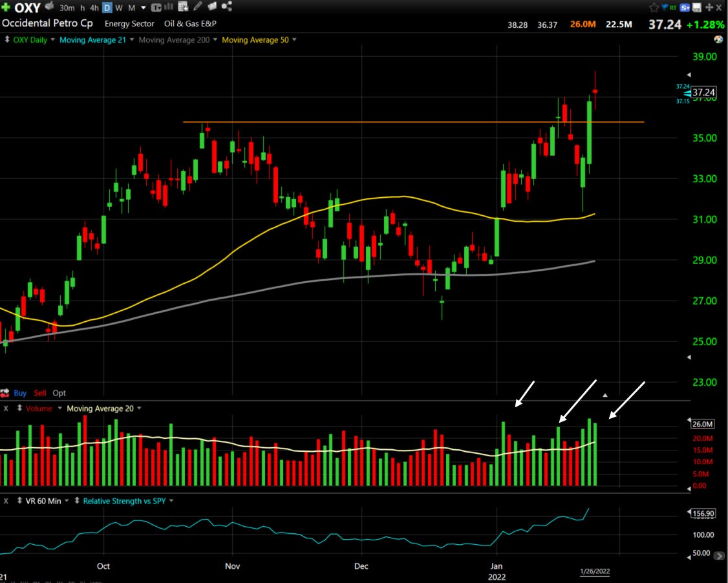
Task: Click the save floppy disk icon
Action: coord(697,7)
